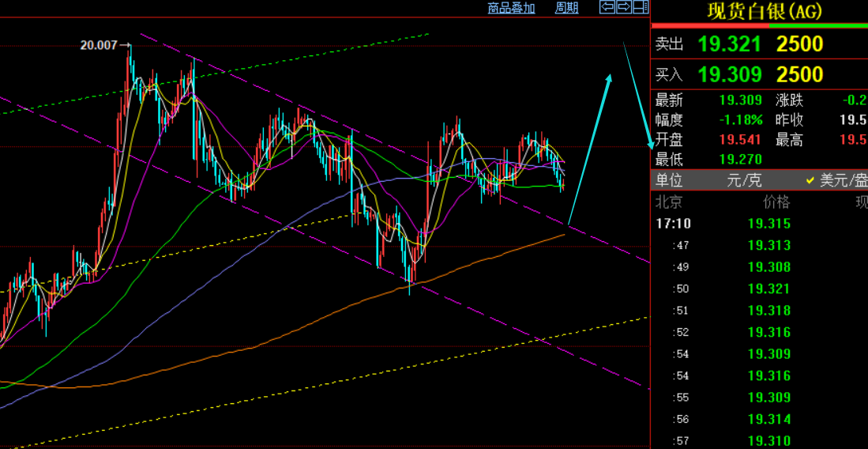Image resolution: width=868 pixels, height=449 pixels.
Task: Click the 涨跌 change label
Action: coord(789,100)
